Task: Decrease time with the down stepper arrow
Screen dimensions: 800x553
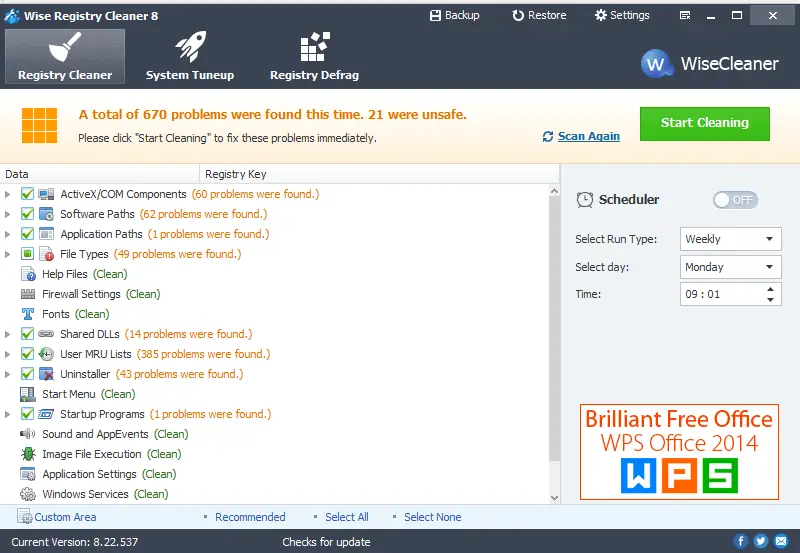Action: tap(770, 300)
